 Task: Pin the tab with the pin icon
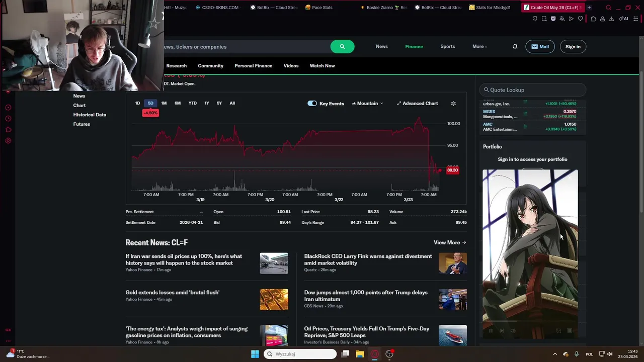pyautogui.click(x=535, y=19)
